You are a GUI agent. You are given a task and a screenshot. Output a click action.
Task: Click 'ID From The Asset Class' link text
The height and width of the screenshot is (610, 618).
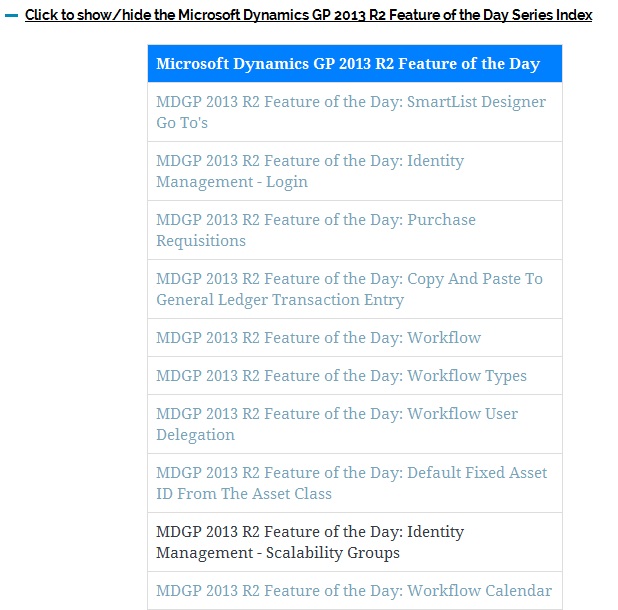(244, 493)
